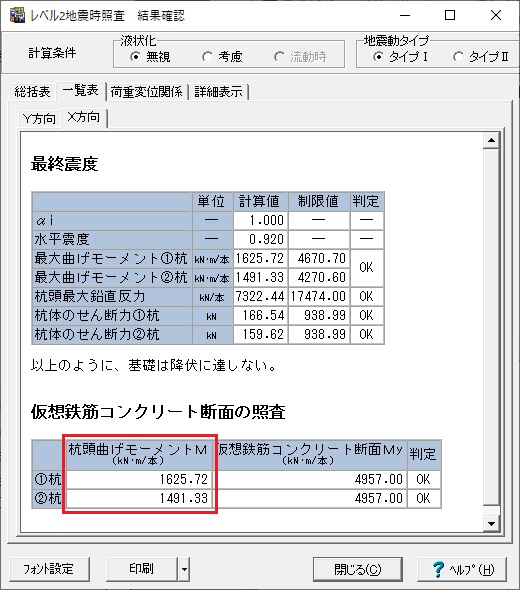Screen dimensions: 520x590
Task: Click the scrollbar down arrow
Action: pos(491,523)
